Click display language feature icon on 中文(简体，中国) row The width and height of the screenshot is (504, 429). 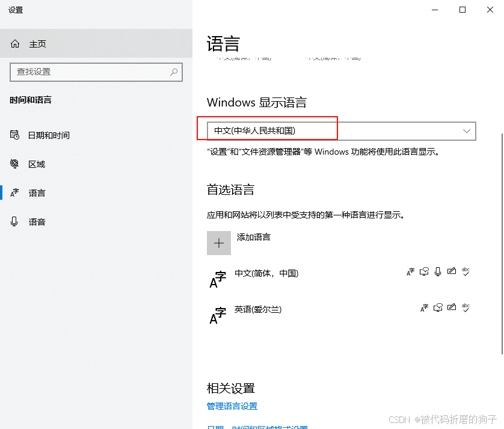point(410,272)
